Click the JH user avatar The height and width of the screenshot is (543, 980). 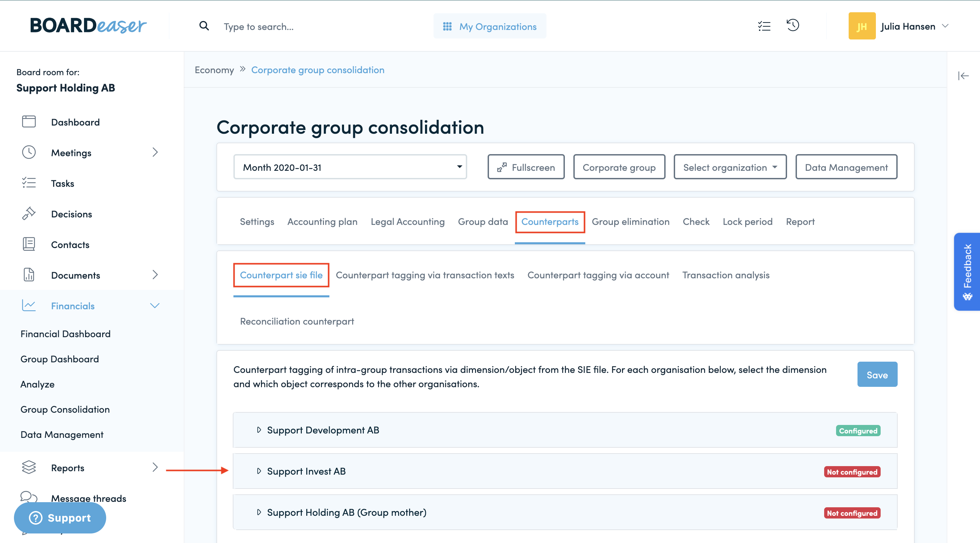point(862,26)
